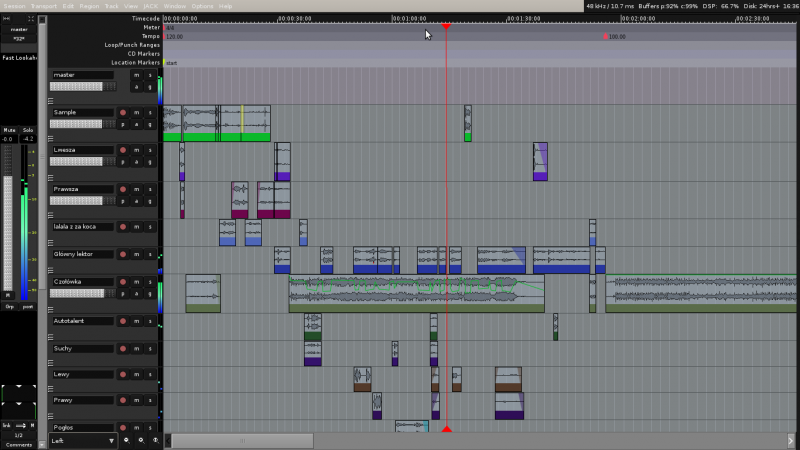Mute the Główny lektor track
The height and width of the screenshot is (450, 800).
[136, 254]
